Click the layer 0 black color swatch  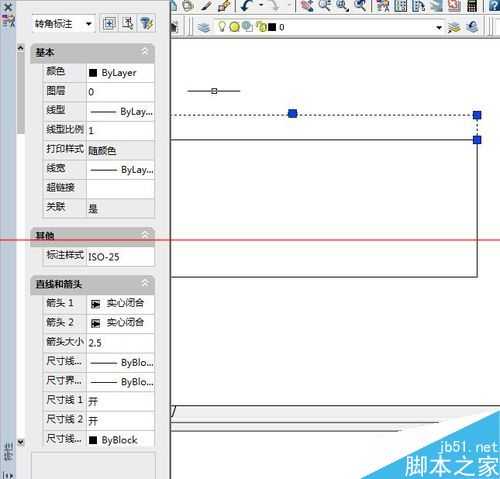pyautogui.click(x=272, y=27)
